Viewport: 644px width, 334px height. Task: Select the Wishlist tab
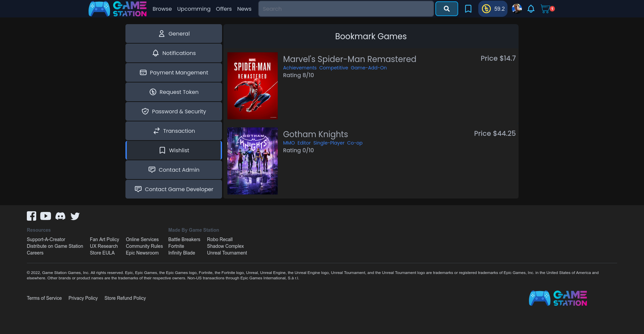pyautogui.click(x=174, y=150)
